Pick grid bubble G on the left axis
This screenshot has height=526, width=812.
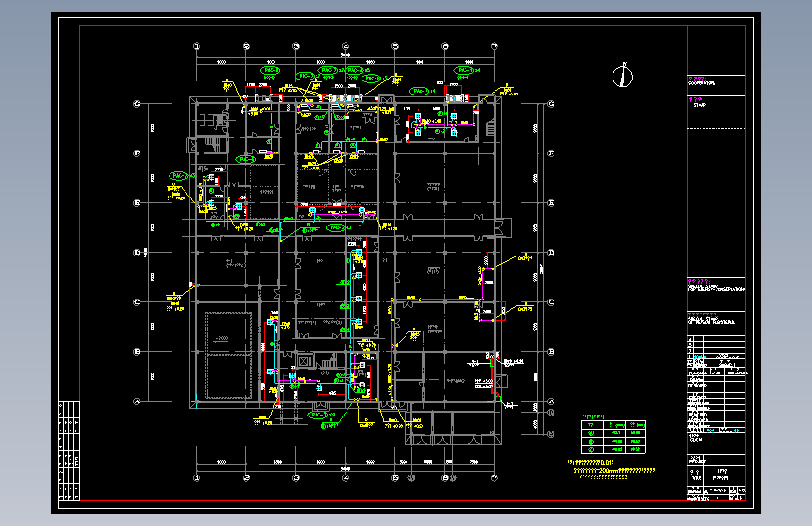[137, 104]
